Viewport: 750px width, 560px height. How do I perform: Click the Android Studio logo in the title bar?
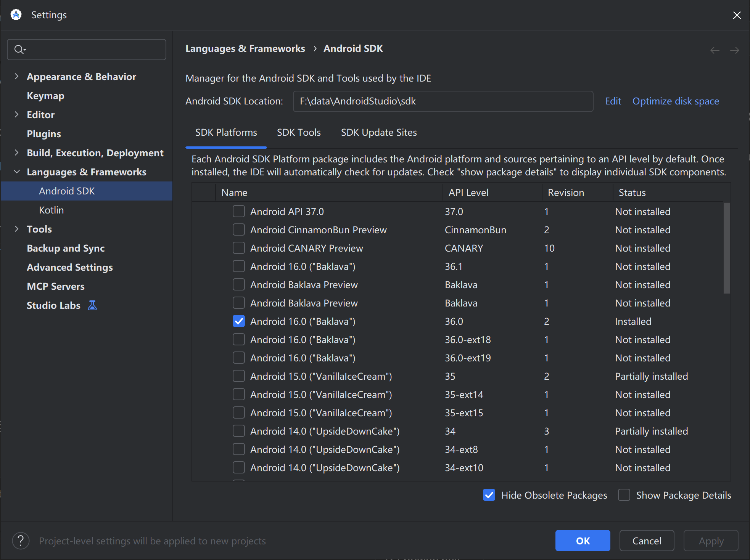(x=16, y=15)
